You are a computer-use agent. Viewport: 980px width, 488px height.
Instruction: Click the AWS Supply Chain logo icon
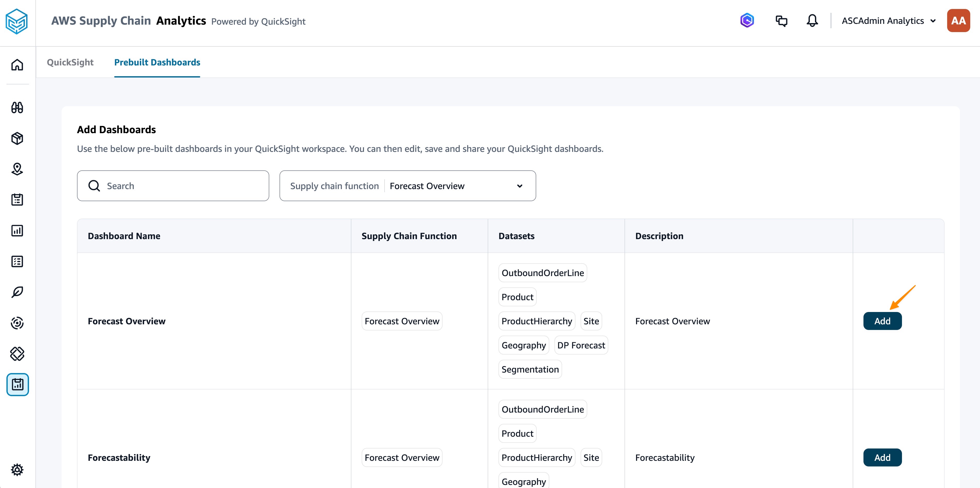pos(17,21)
